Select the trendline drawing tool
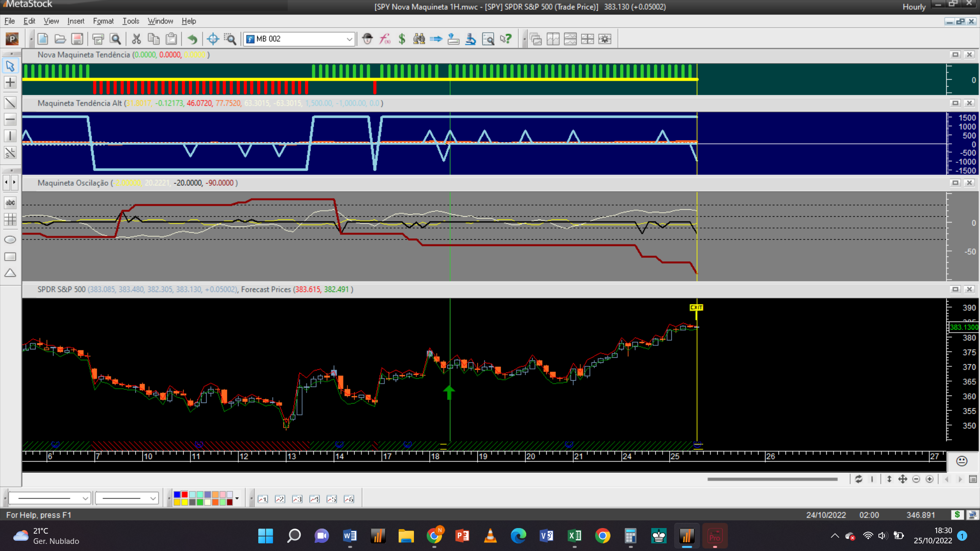The image size is (980, 551). (10, 103)
